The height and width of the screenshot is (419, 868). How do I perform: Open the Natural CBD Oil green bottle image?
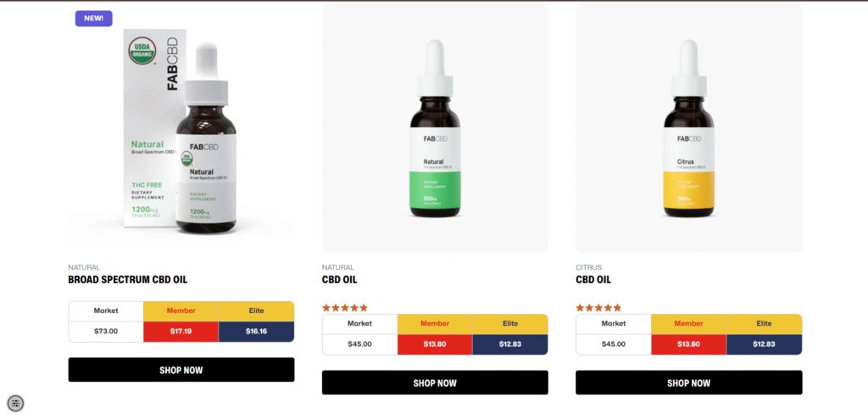tap(435, 129)
